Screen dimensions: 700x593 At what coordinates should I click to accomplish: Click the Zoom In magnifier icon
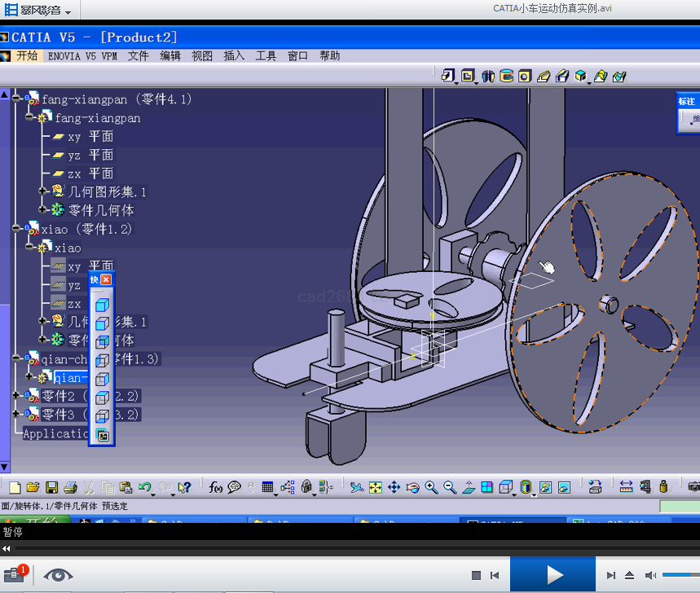coord(431,487)
